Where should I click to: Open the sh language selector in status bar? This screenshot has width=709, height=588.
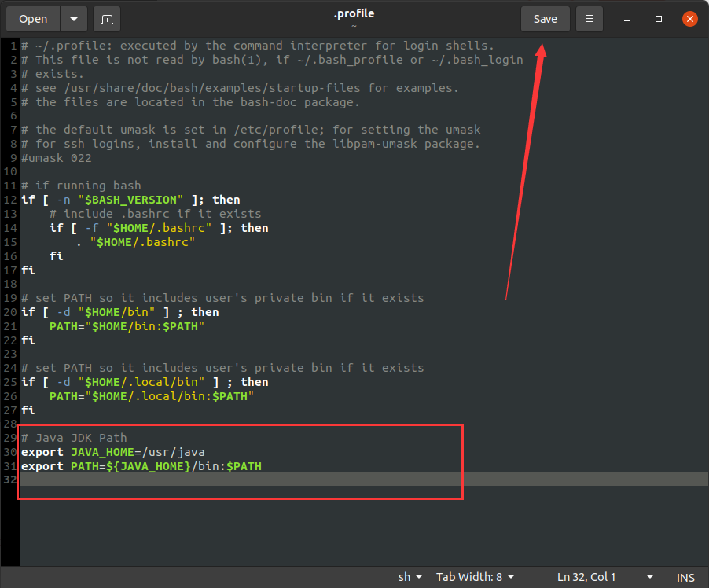pyautogui.click(x=410, y=577)
